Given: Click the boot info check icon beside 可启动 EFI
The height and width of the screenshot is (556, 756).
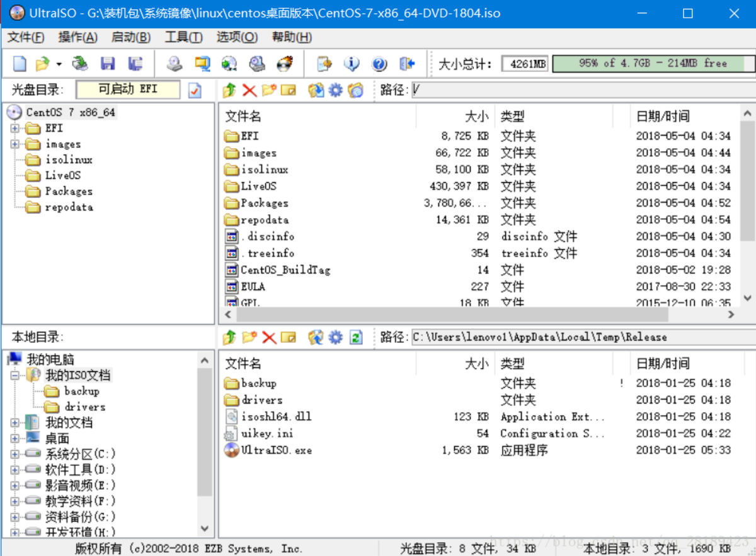Looking at the screenshot, I should pyautogui.click(x=195, y=90).
